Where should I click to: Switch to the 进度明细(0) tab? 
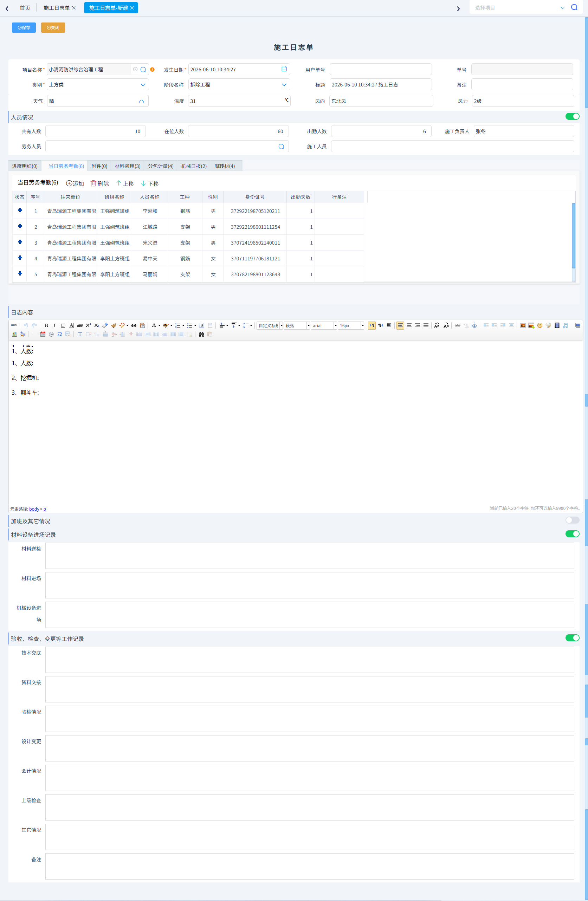tap(25, 166)
